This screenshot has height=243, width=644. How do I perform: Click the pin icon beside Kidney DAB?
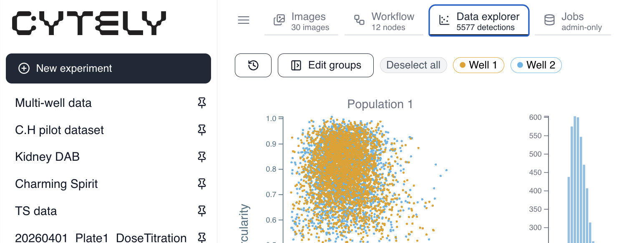point(202,157)
